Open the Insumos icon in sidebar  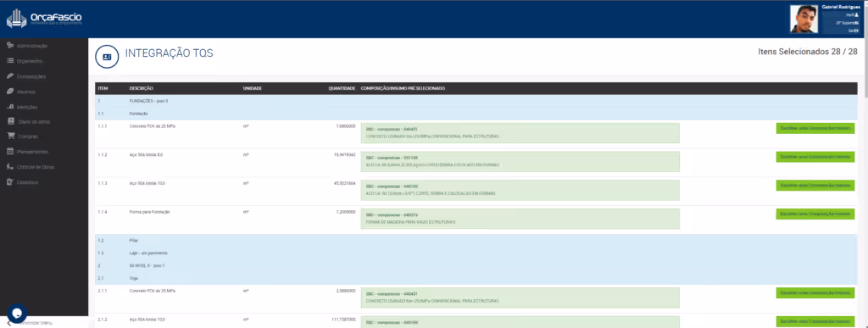[x=10, y=92]
